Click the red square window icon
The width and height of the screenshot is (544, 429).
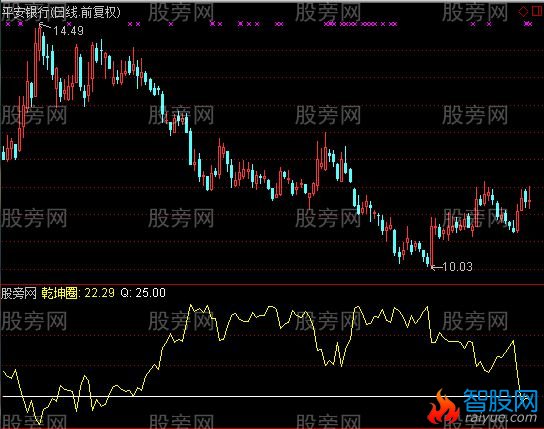(537, 11)
